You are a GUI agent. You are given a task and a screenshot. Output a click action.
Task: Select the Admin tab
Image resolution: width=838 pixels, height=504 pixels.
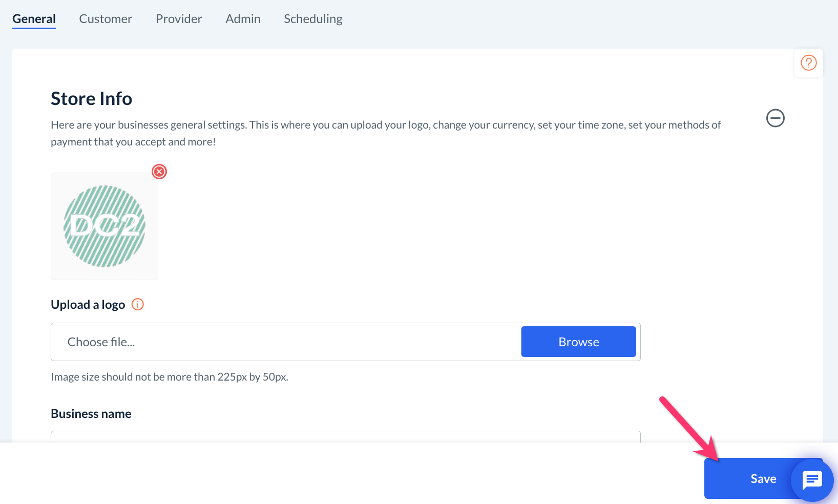tap(243, 19)
